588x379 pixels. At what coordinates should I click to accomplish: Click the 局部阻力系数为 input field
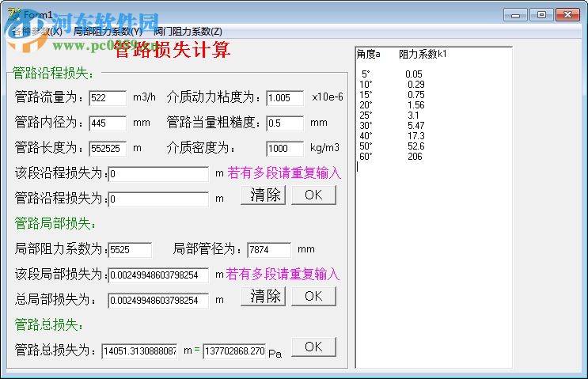[x=130, y=250]
